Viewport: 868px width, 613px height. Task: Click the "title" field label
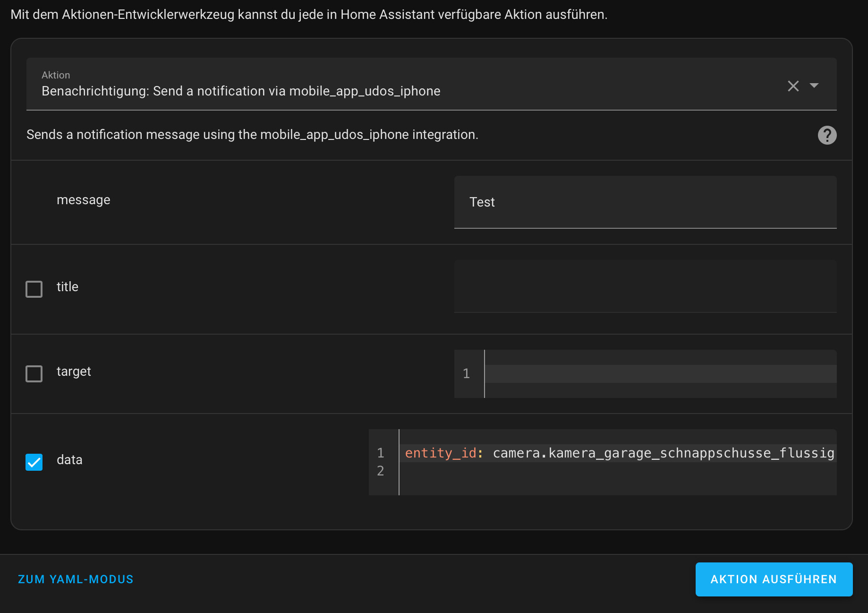[68, 286]
